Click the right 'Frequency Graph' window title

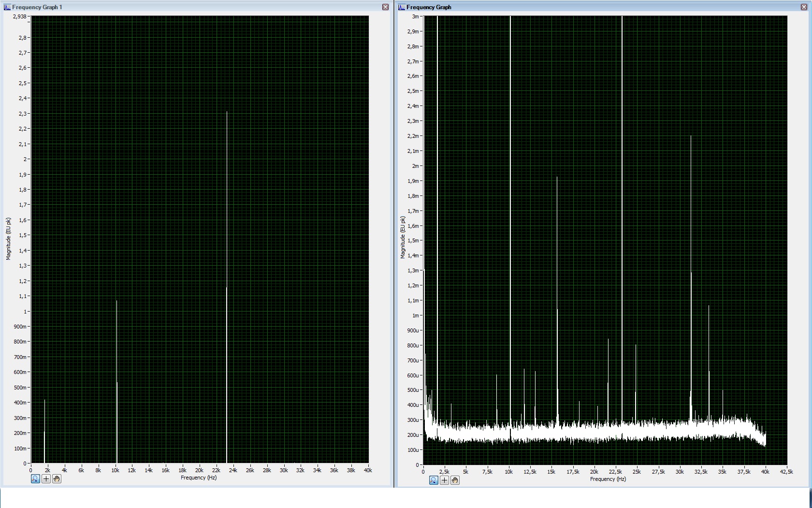[429, 7]
